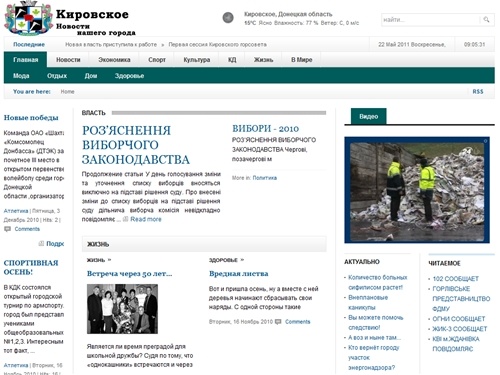Open ЖИК-3 СООБЩАЕТ link
The width and height of the screenshot is (500, 375).
460,329
